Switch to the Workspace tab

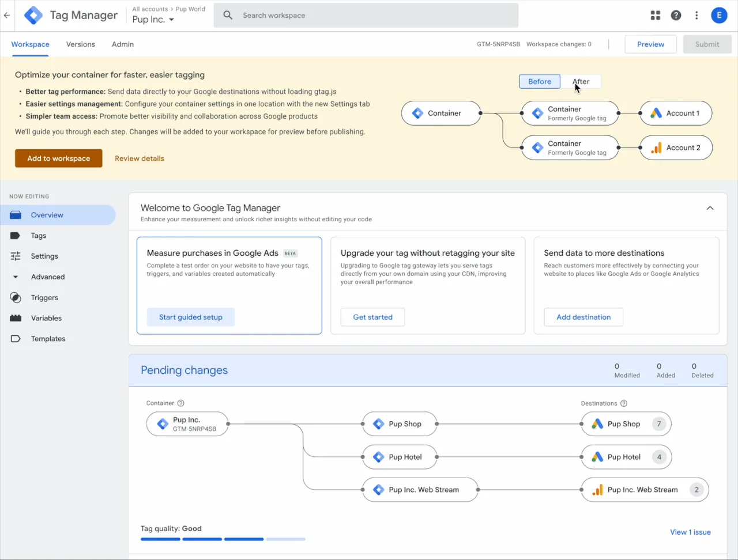click(30, 44)
